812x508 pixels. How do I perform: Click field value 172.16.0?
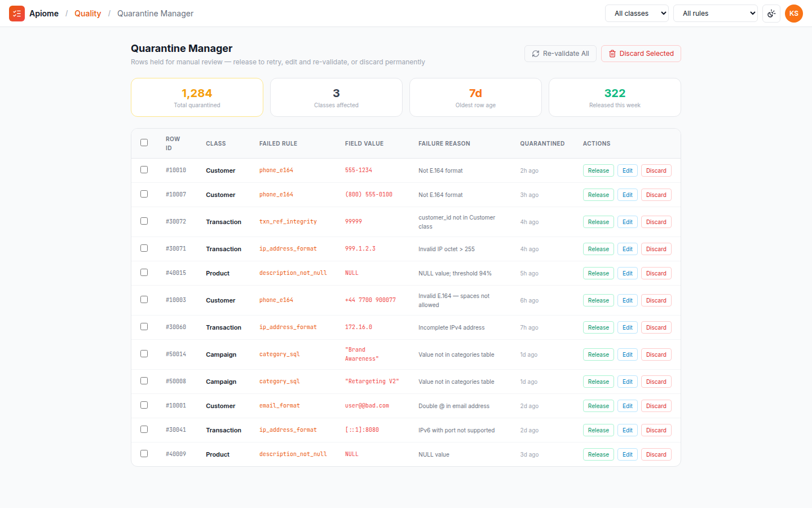pyautogui.click(x=359, y=327)
